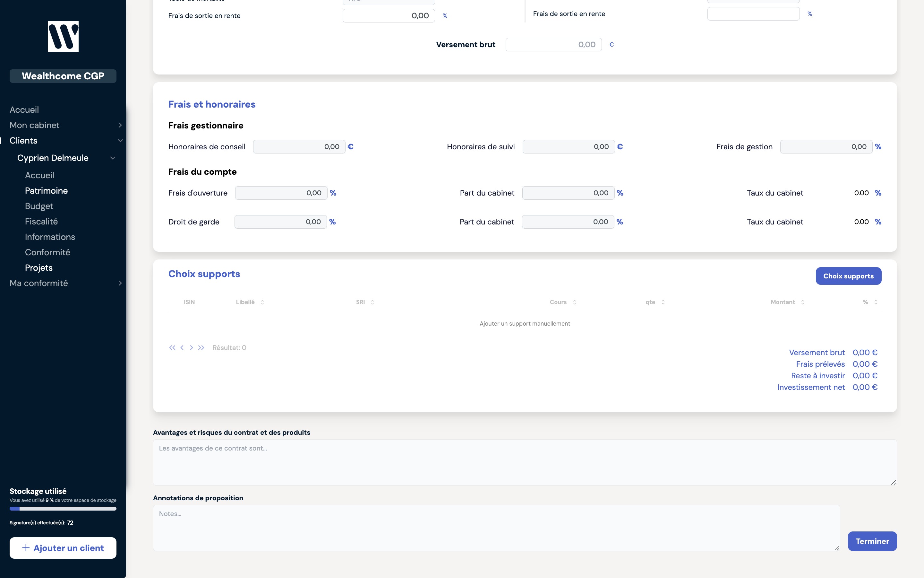Image resolution: width=924 pixels, height=578 pixels.
Task: Focus the Droit de garde field
Action: (281, 222)
